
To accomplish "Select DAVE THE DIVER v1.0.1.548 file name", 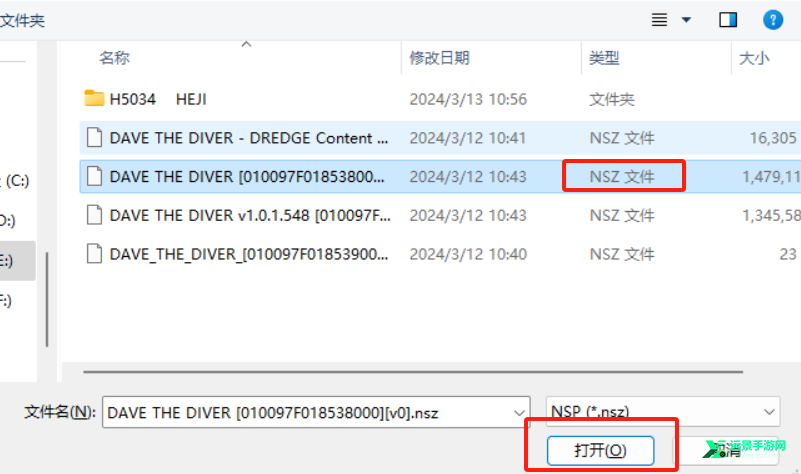I will (x=250, y=216).
